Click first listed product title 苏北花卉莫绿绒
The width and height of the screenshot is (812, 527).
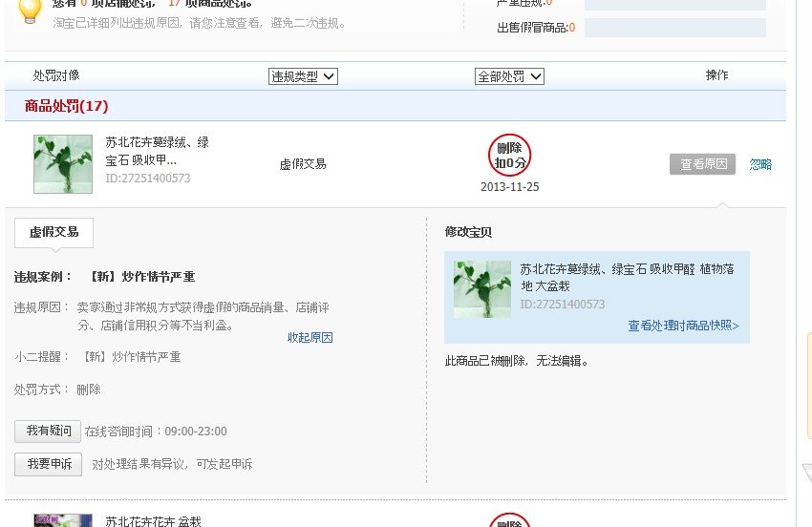(157, 151)
